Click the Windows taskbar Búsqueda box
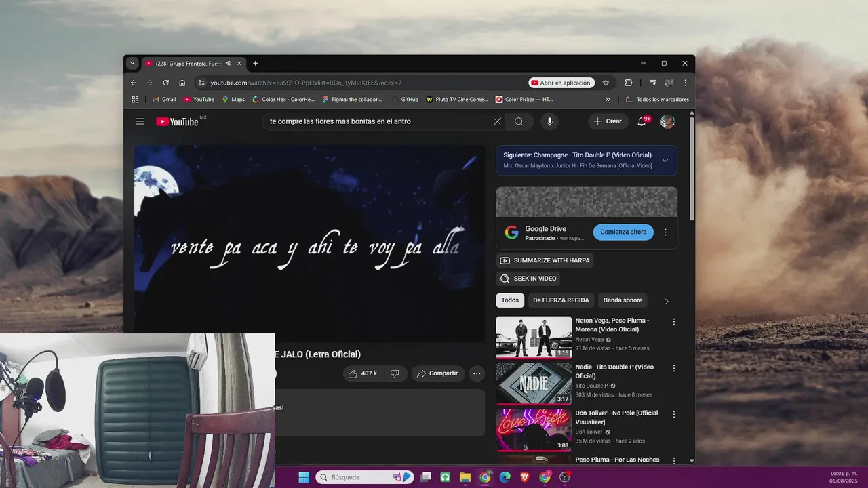 (x=365, y=477)
